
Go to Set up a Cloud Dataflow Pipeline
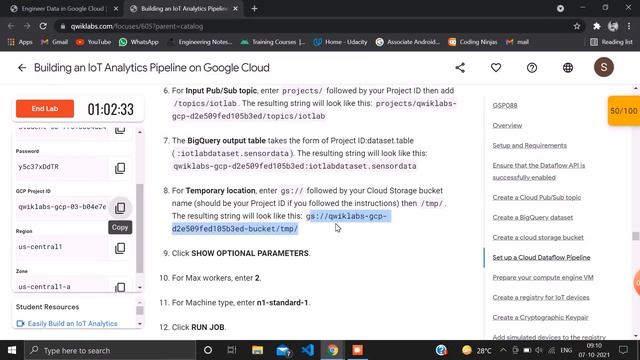click(541, 257)
